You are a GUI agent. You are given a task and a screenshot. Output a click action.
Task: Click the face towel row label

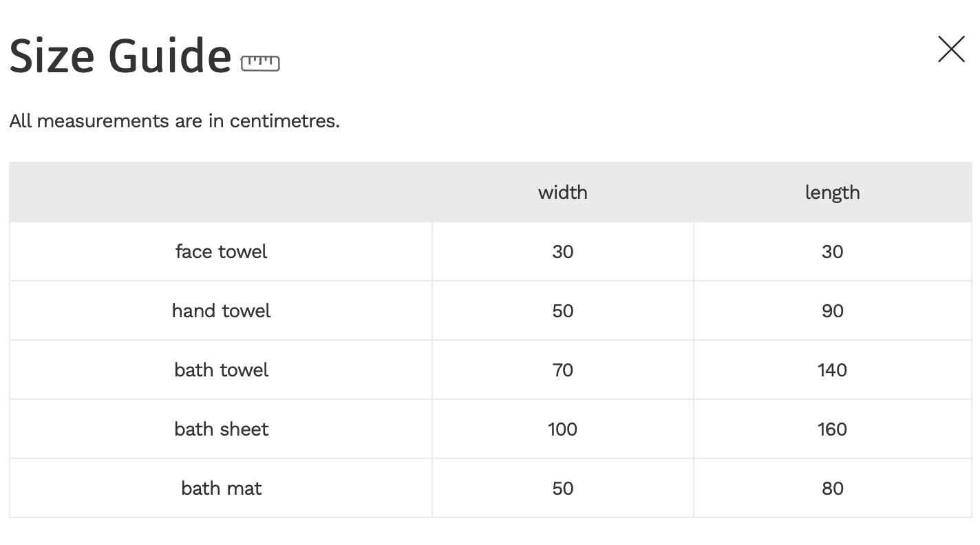coord(221,251)
